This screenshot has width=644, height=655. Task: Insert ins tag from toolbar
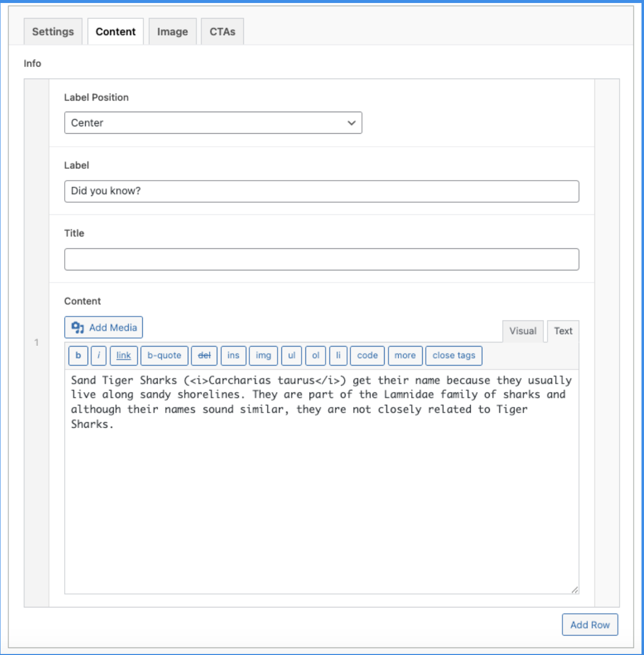pos(233,356)
